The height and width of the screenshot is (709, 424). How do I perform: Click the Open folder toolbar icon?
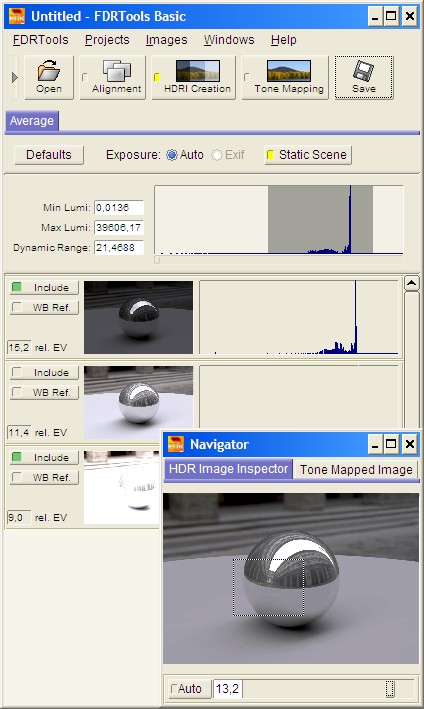pos(49,77)
